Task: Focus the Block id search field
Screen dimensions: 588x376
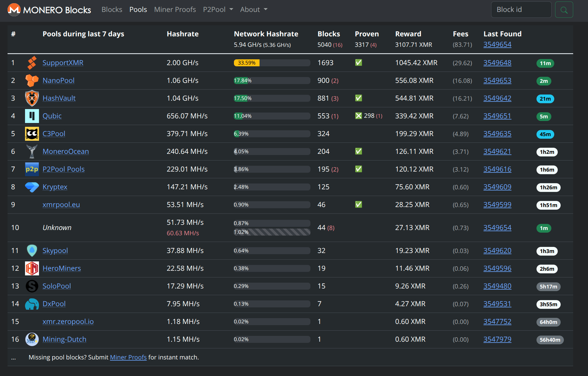Action: point(521,10)
